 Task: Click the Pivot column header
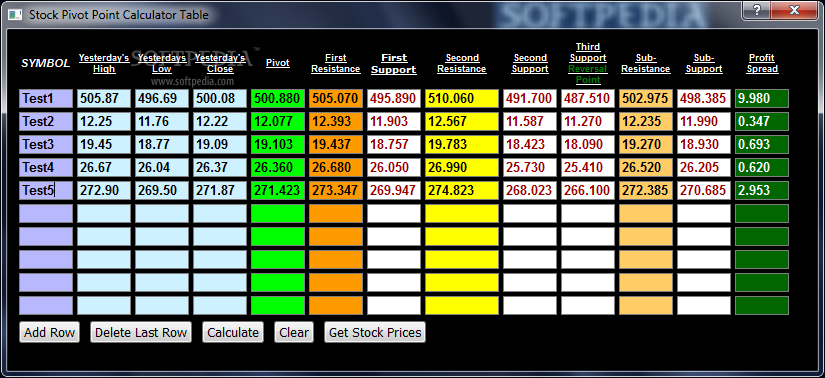[x=278, y=63]
